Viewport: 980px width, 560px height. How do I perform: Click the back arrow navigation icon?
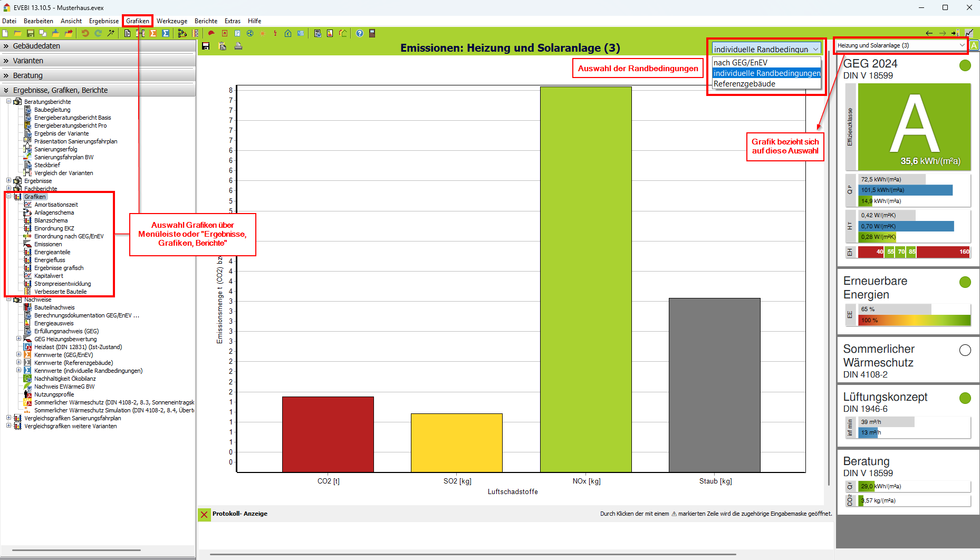coord(929,33)
